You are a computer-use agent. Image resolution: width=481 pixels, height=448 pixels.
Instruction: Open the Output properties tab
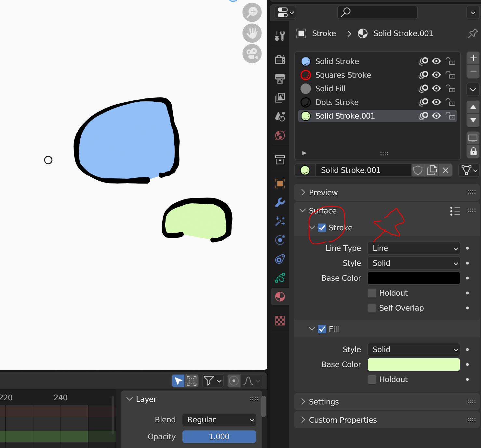[x=280, y=79]
